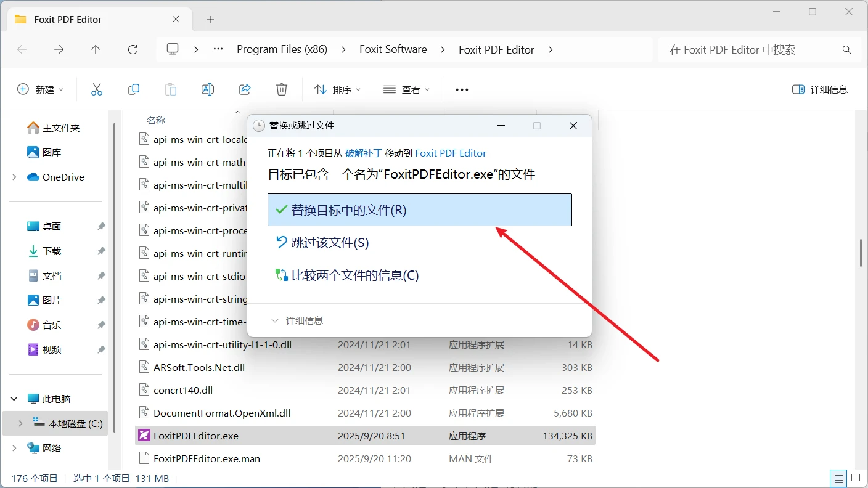Click the file list vertical scrollbar
Image resolution: width=868 pixels, height=488 pixels.
tap(861, 253)
